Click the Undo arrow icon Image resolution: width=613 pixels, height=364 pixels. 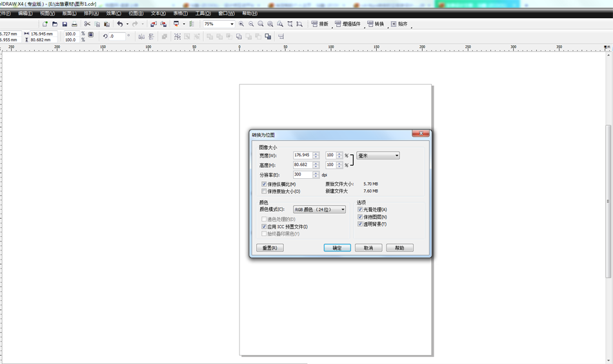(119, 24)
